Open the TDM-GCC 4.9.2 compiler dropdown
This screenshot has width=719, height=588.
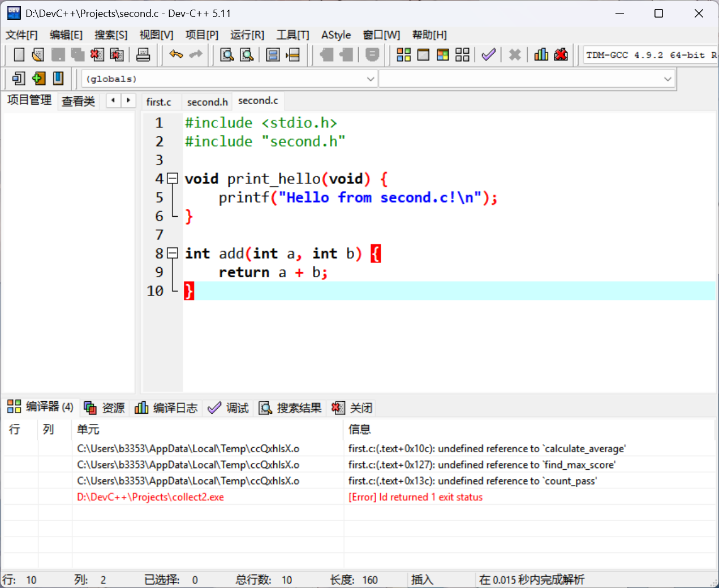(x=651, y=55)
